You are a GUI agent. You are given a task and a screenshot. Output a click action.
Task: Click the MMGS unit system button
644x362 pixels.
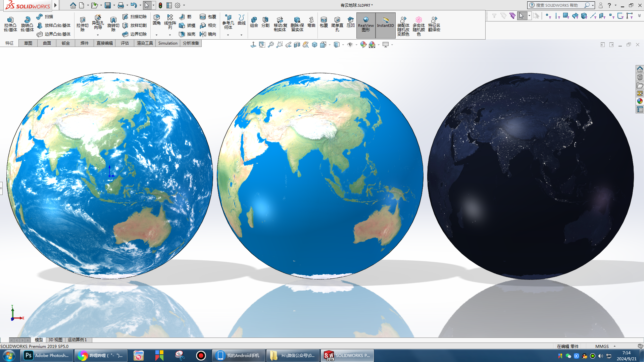[x=602, y=347]
